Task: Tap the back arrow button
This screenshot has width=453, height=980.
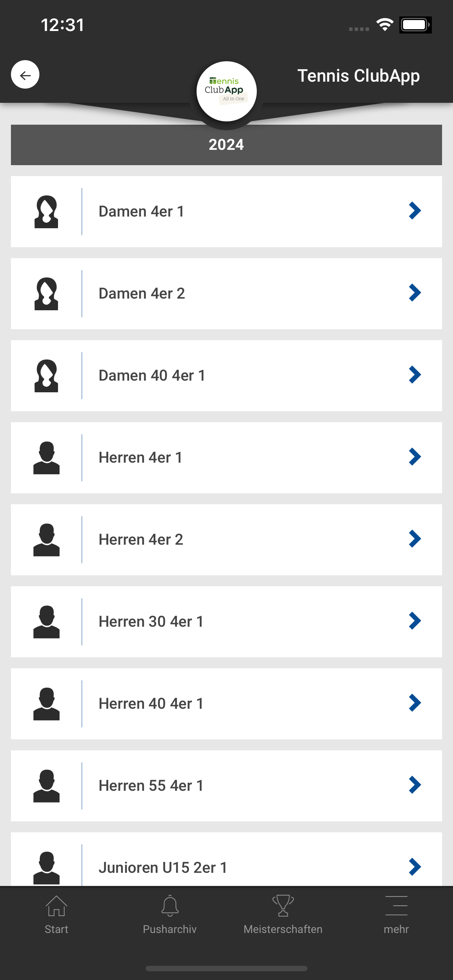Action: [x=25, y=75]
